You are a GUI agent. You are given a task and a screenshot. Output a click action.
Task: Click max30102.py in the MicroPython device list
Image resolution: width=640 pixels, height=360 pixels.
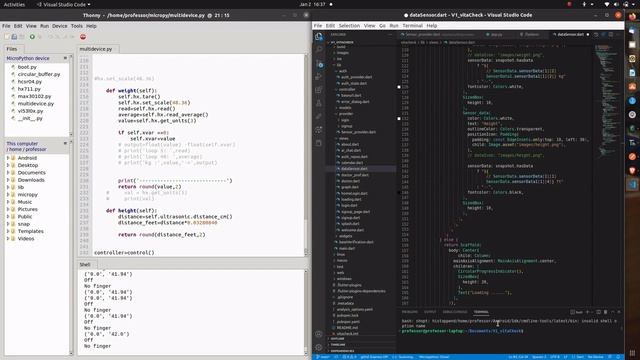(x=34, y=96)
